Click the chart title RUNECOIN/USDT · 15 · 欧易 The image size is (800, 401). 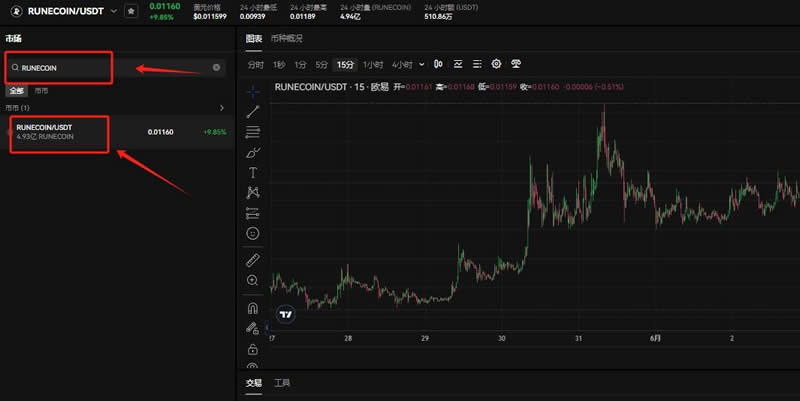coord(332,87)
